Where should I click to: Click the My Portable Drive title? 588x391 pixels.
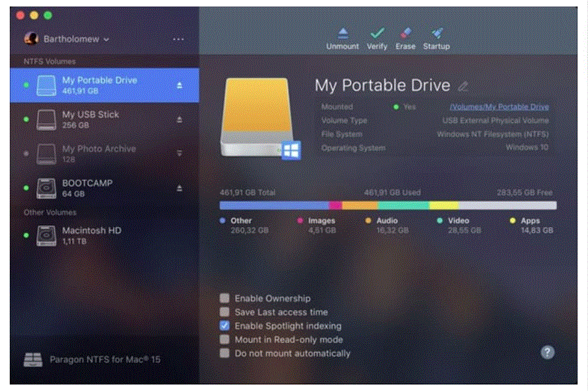(x=382, y=86)
